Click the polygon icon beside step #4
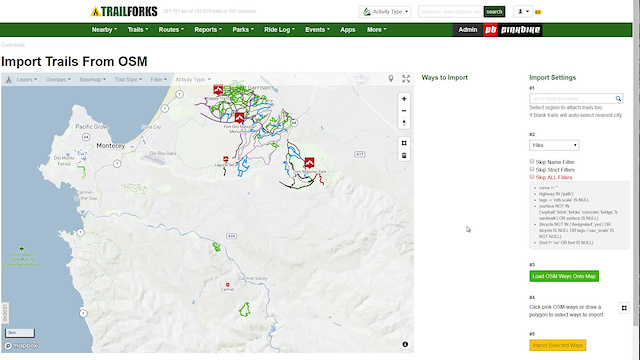Image resolution: width=640 pixels, height=360 pixels. point(624,308)
